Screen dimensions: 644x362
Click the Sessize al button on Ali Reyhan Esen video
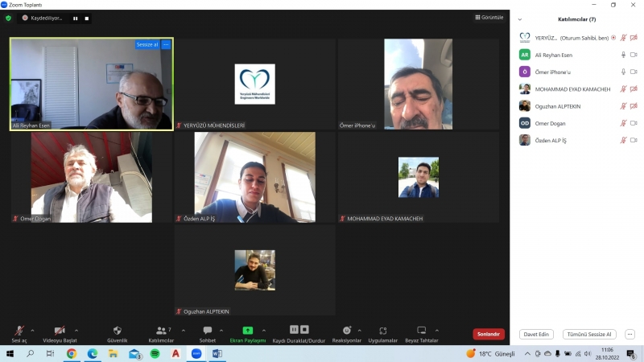pyautogui.click(x=147, y=44)
